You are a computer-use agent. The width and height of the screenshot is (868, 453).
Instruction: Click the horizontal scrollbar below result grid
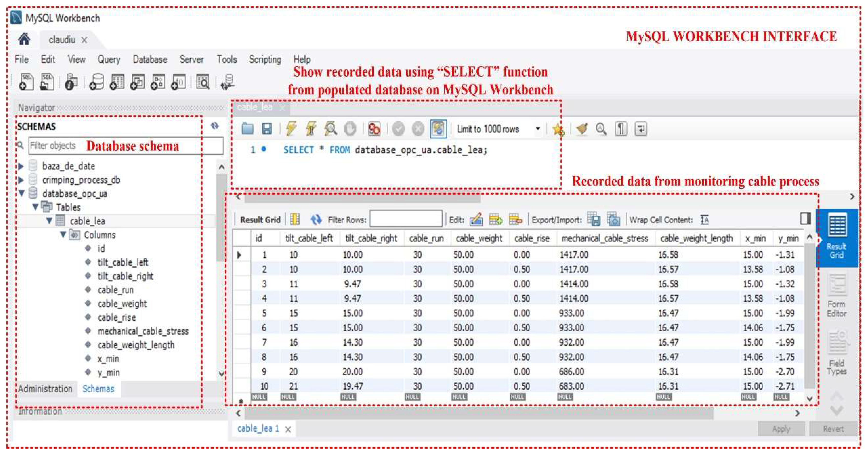[479, 413]
